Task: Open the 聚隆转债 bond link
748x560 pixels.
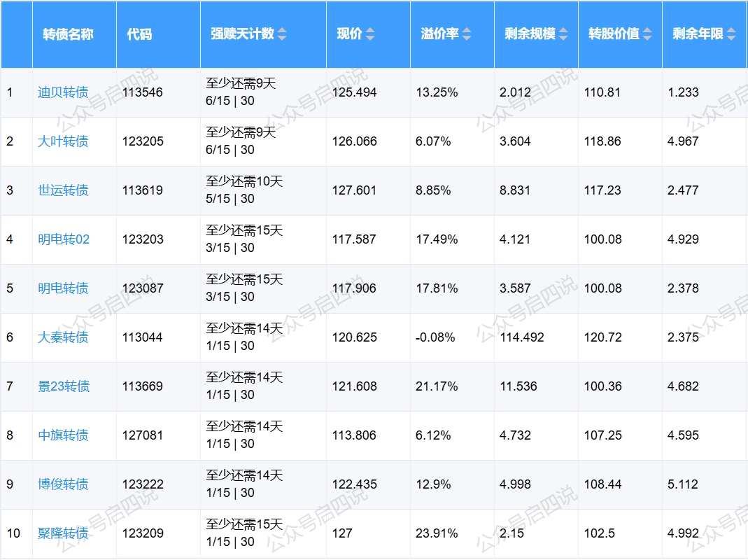Action: point(63,533)
